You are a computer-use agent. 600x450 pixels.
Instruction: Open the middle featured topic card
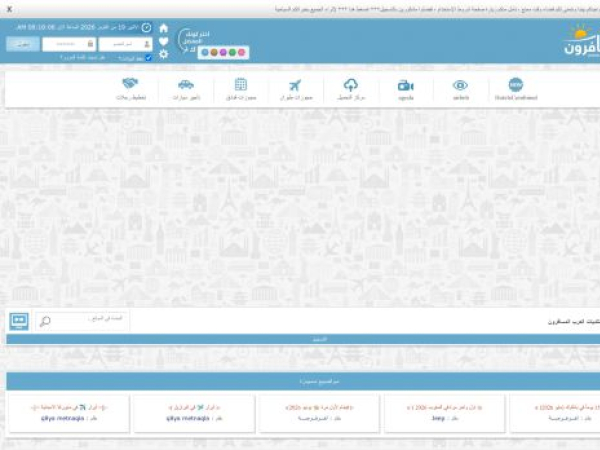click(320, 413)
